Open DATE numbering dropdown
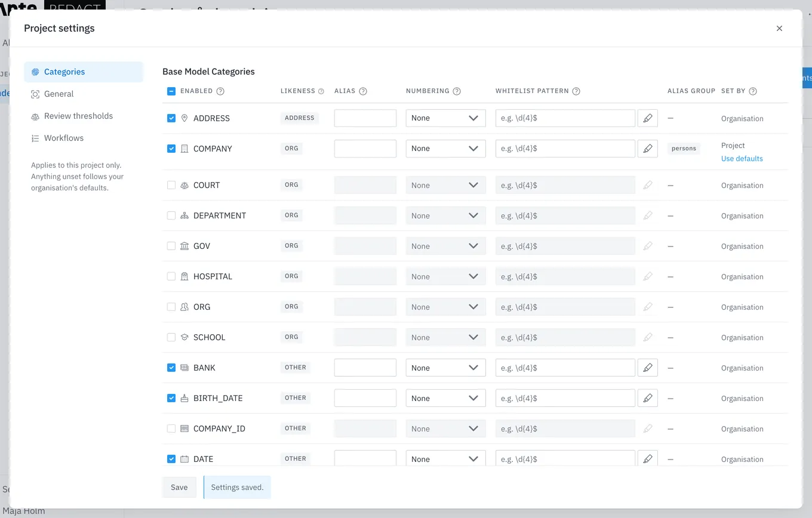 click(x=446, y=458)
